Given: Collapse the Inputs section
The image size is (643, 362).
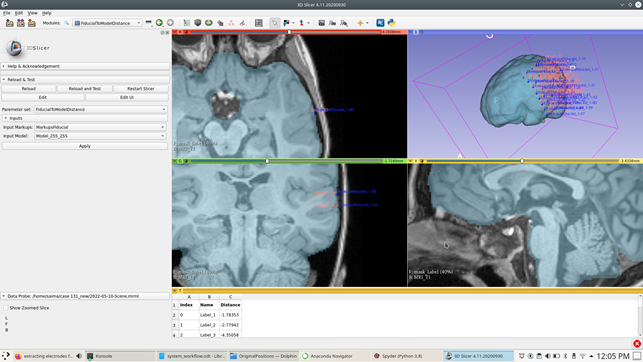Looking at the screenshot, I should pos(85,118).
